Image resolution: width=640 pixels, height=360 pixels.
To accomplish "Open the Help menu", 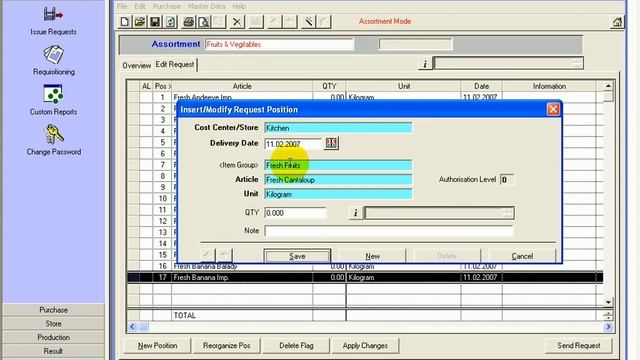I will click(239, 6).
